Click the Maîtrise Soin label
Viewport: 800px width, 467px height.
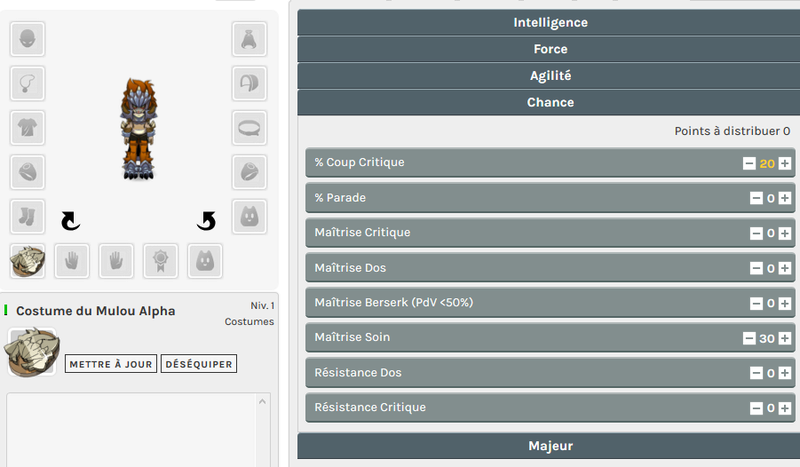352,337
